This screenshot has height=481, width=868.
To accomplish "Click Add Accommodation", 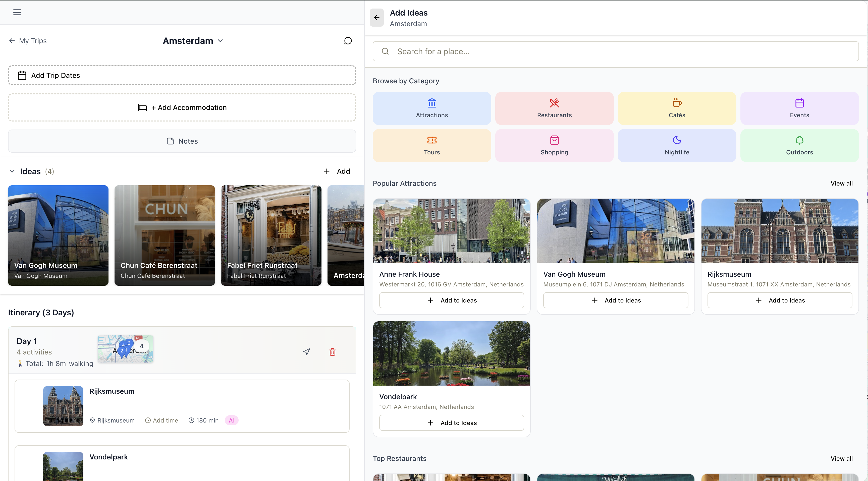I will coord(182,107).
